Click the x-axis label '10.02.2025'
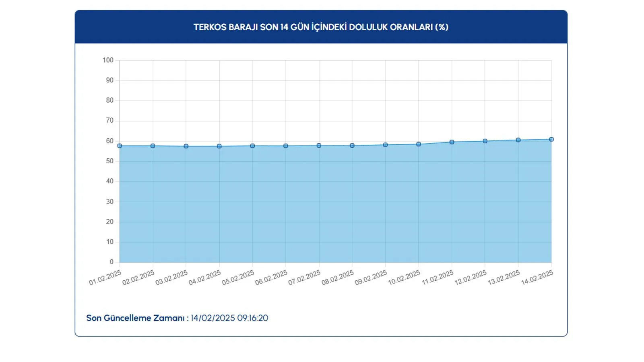The width and height of the screenshot is (644, 362). 404,278
